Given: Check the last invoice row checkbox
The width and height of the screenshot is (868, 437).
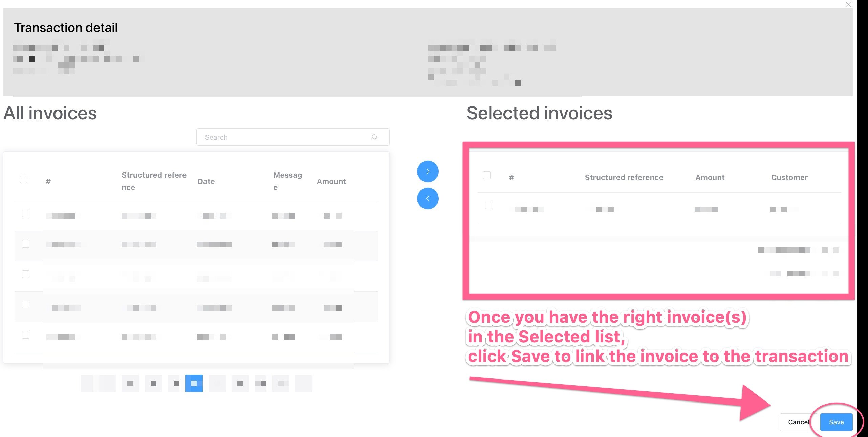Looking at the screenshot, I should pyautogui.click(x=25, y=334).
